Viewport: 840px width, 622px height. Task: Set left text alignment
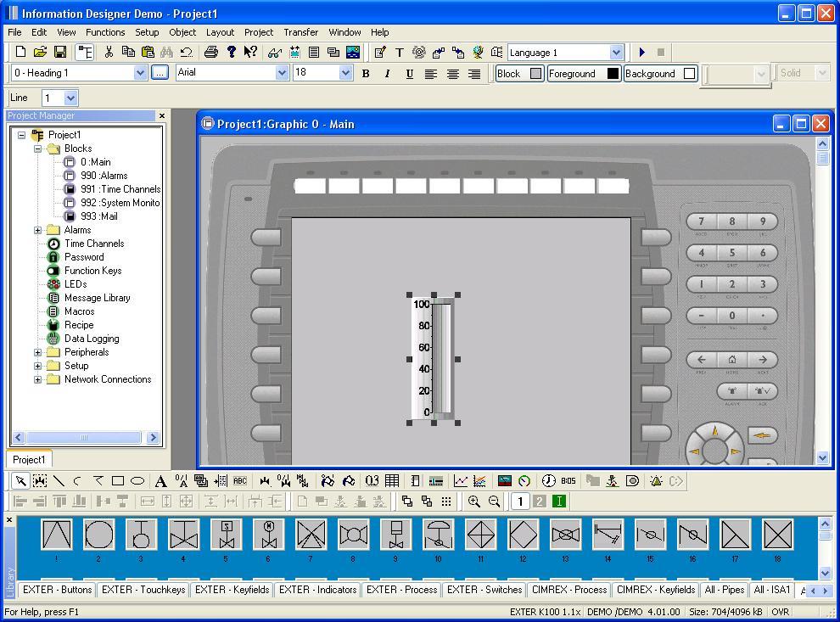[431, 73]
